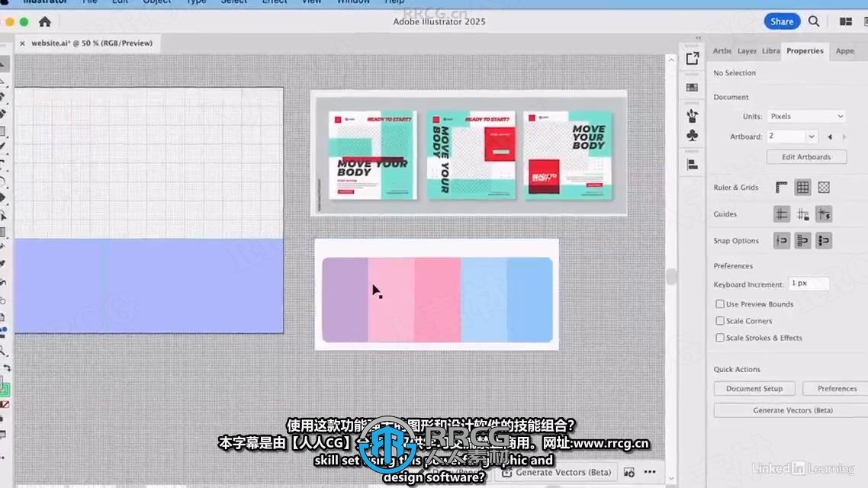Viewport: 868px width, 488px height.
Task: Open the Swatches panel dock icon
Action: [692, 88]
